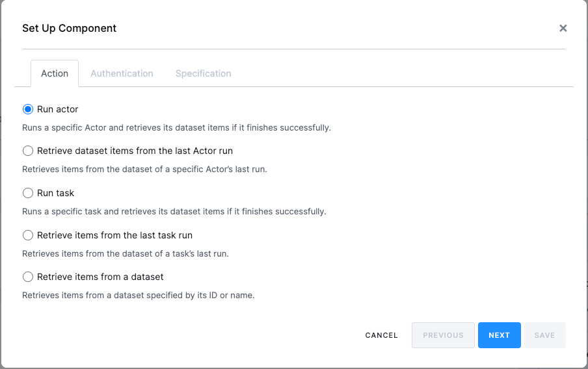Close the Set Up Component dialog
The image size is (588, 369).
(563, 28)
